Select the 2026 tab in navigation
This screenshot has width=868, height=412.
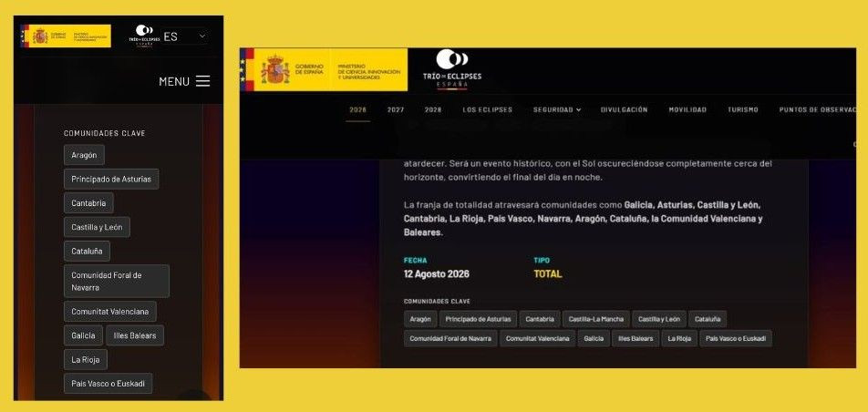pyautogui.click(x=357, y=110)
